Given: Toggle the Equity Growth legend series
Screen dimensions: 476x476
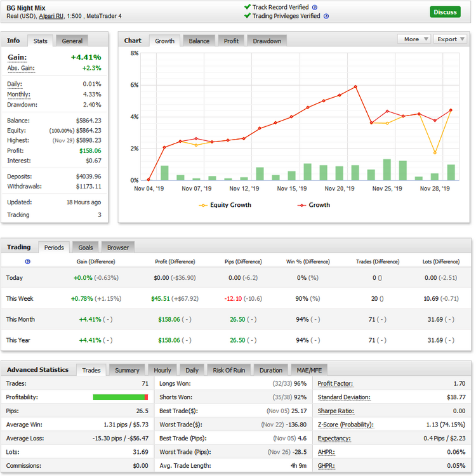Looking at the screenshot, I should (x=225, y=205).
